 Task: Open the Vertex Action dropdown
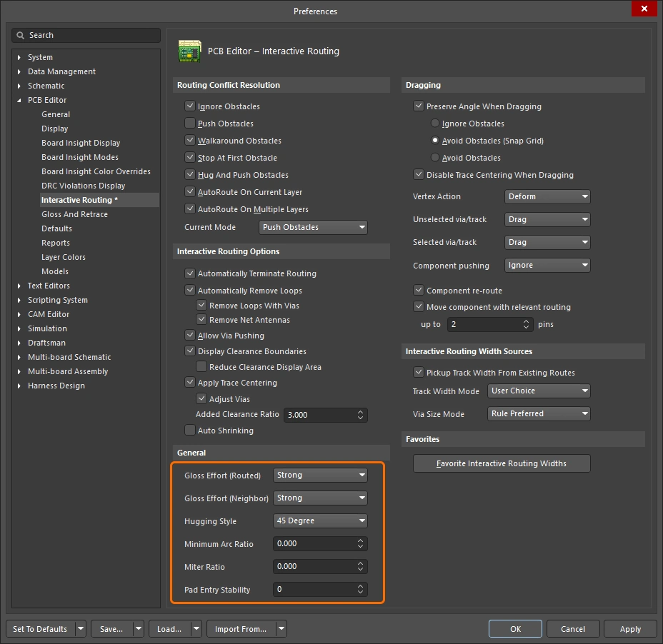547,196
